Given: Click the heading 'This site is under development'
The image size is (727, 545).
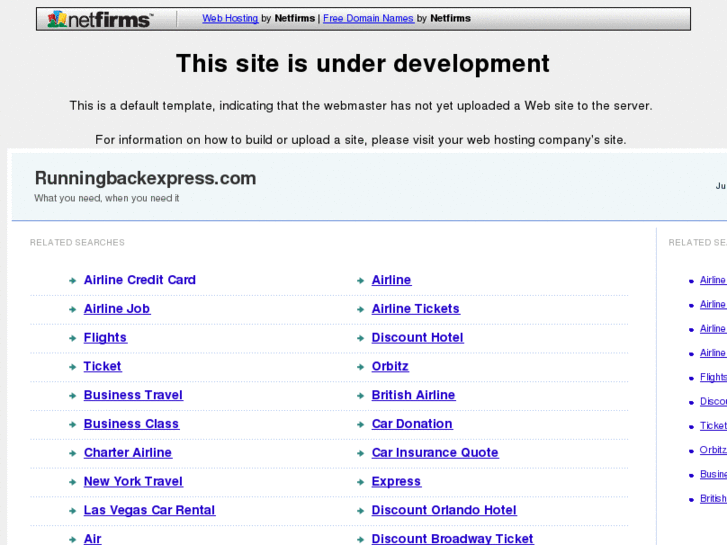Looking at the screenshot, I should click(x=363, y=64).
